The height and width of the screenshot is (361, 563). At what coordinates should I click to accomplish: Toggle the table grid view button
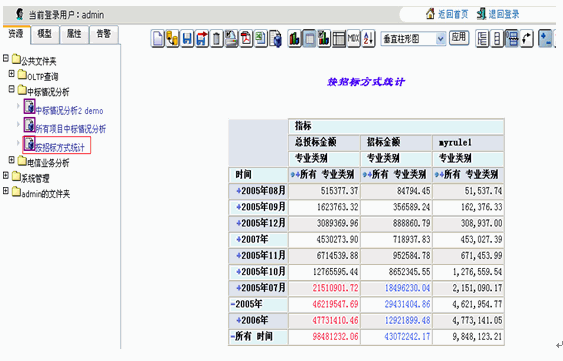[x=339, y=38]
